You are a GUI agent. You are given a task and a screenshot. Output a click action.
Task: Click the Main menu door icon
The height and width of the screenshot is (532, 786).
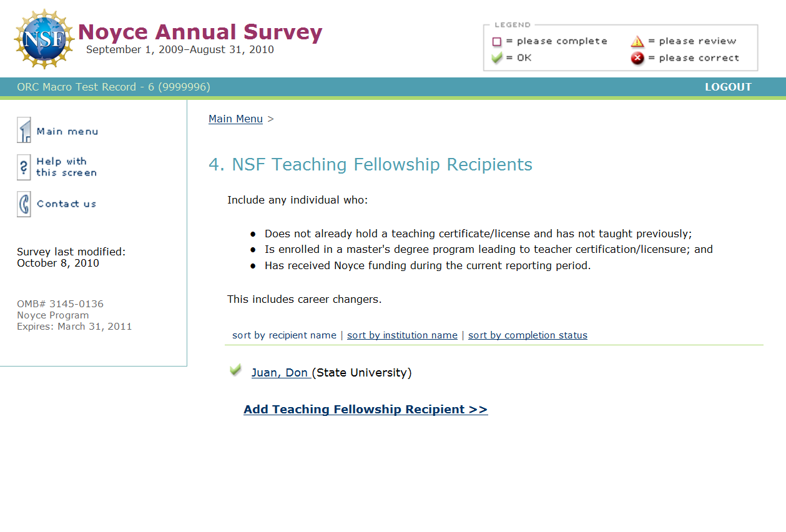point(24,131)
